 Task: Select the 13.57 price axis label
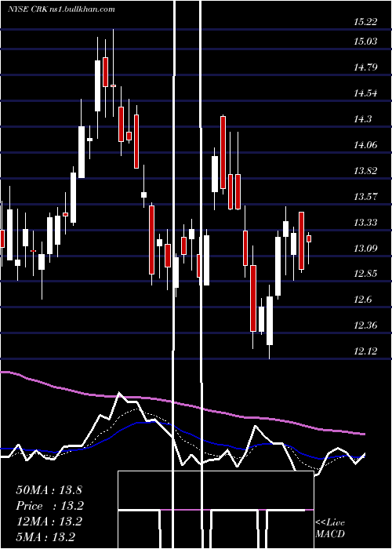365,197
